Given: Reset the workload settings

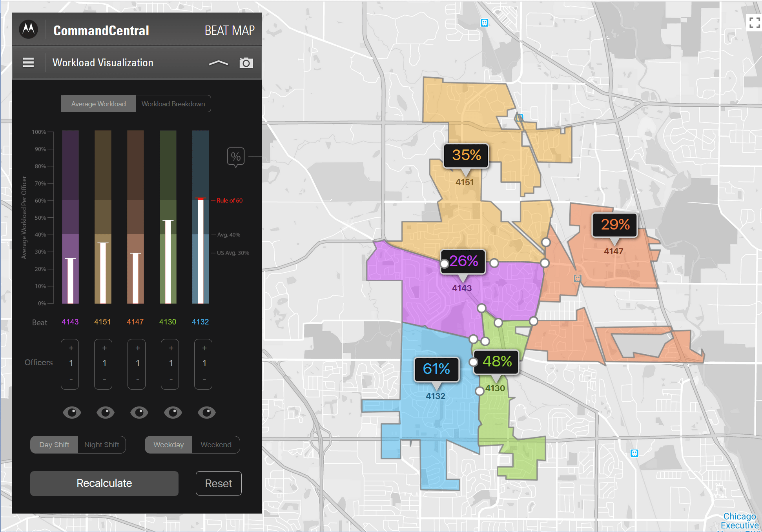Looking at the screenshot, I should click(x=218, y=483).
